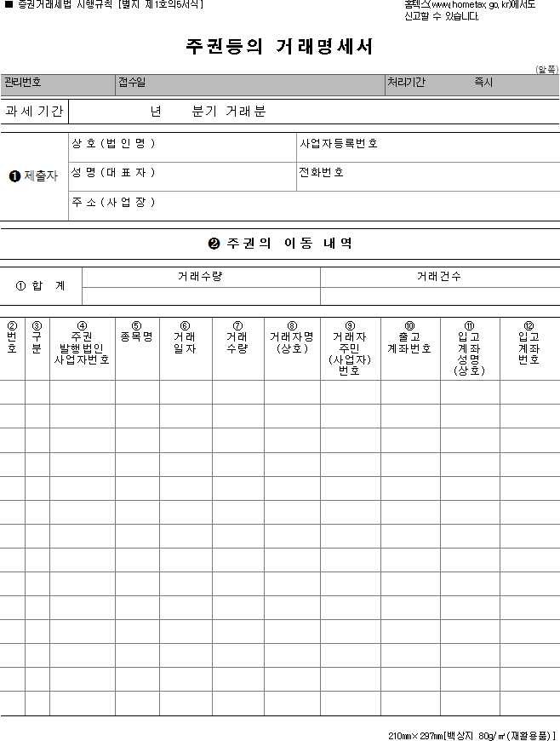Select the ⑩ 출고 계좌번호 column header
Image resolution: width=560 pixels, height=741 pixels.
[x=410, y=348]
